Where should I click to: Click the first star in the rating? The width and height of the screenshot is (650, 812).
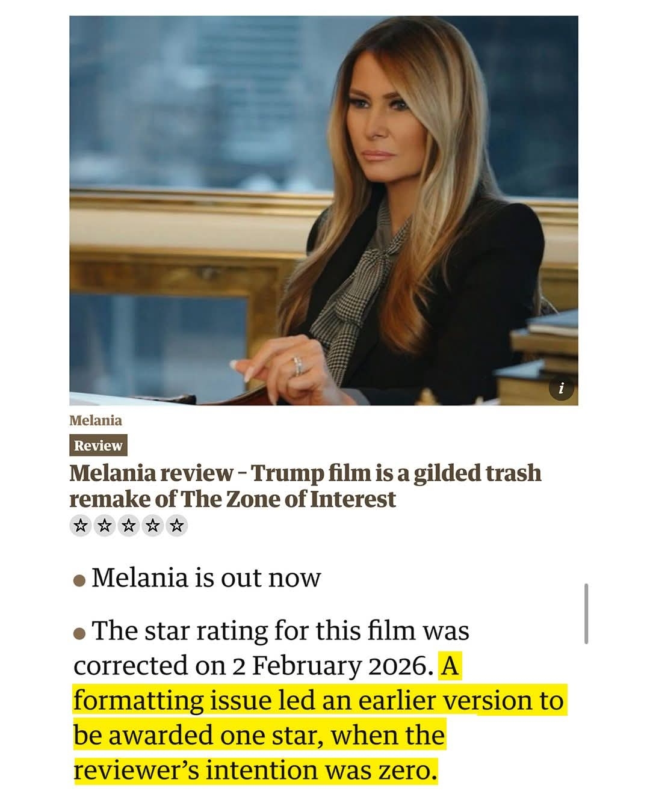tap(81, 526)
